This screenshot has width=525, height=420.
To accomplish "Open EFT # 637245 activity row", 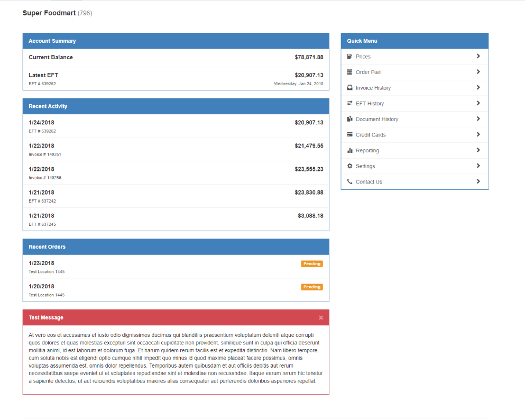I will (x=176, y=220).
